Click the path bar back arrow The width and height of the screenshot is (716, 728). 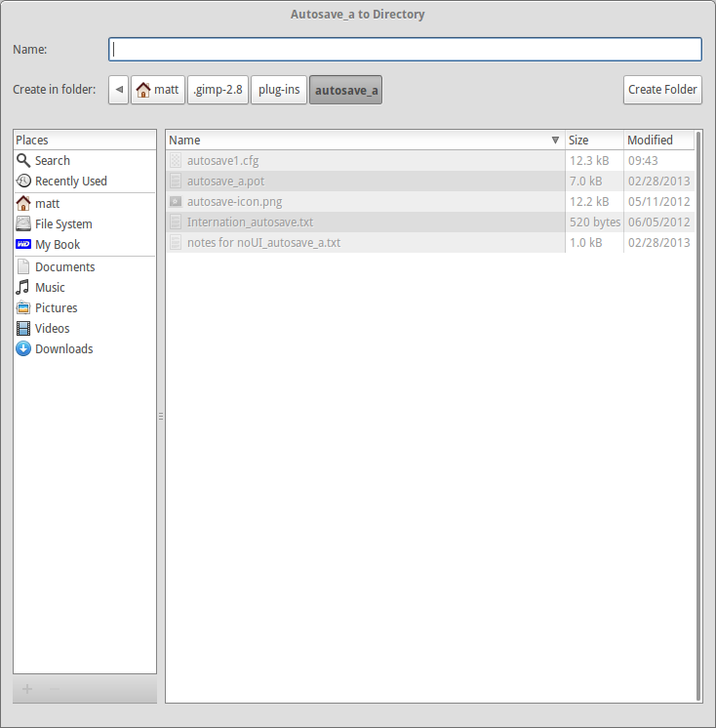pos(119,90)
